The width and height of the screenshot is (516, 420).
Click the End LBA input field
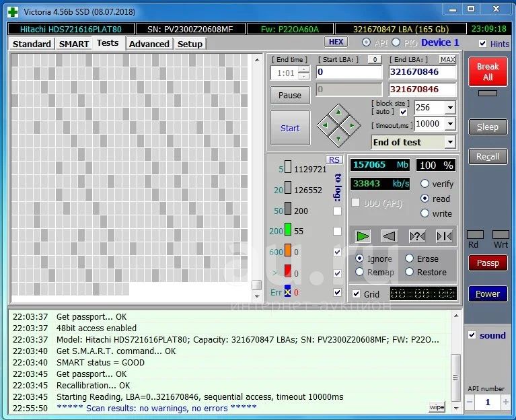pos(422,72)
